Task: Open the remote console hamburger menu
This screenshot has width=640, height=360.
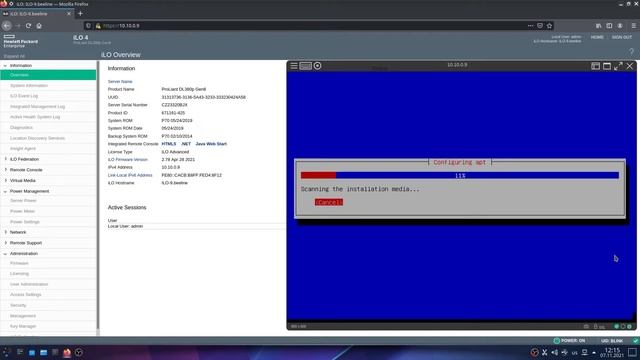Action: (294, 66)
